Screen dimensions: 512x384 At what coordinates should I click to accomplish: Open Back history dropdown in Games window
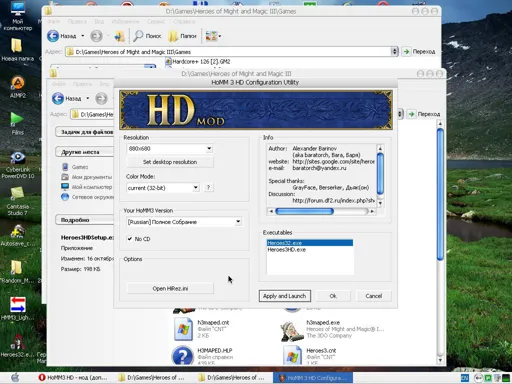(83, 36)
